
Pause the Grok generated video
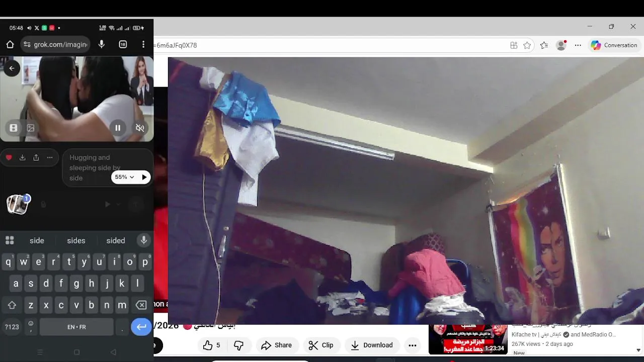point(118,128)
